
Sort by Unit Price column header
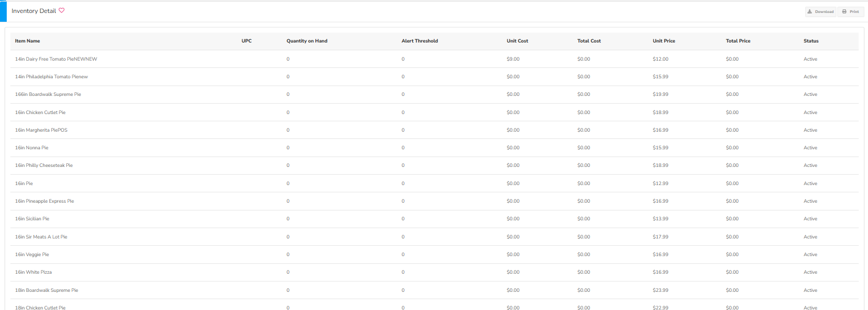663,41
